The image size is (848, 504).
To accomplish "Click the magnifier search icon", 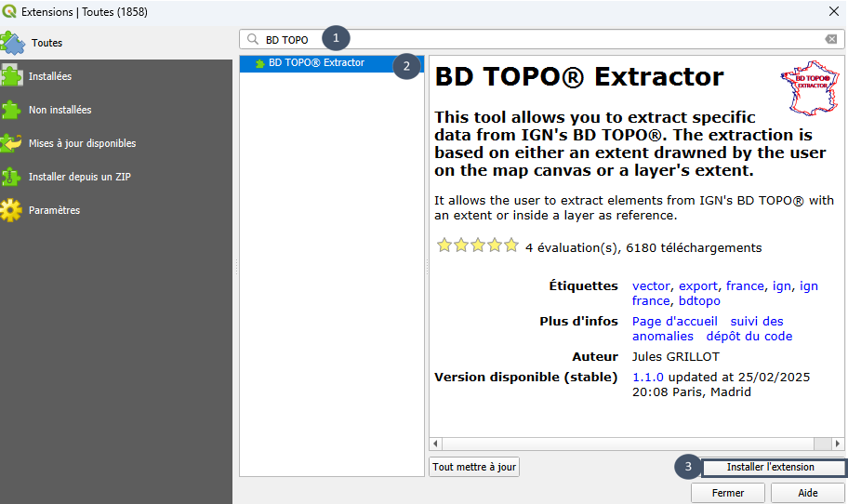I will point(253,39).
